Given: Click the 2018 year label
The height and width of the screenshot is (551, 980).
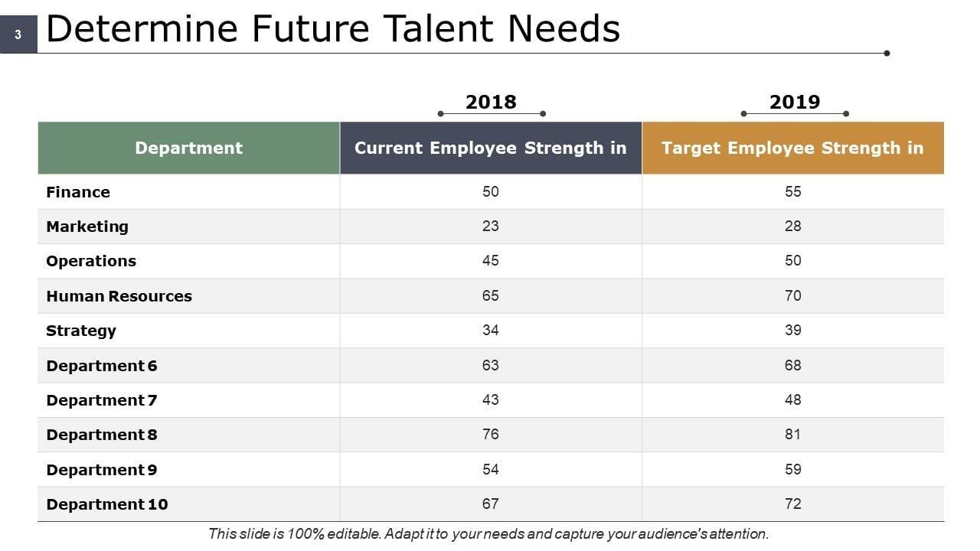Looking at the screenshot, I should (491, 102).
